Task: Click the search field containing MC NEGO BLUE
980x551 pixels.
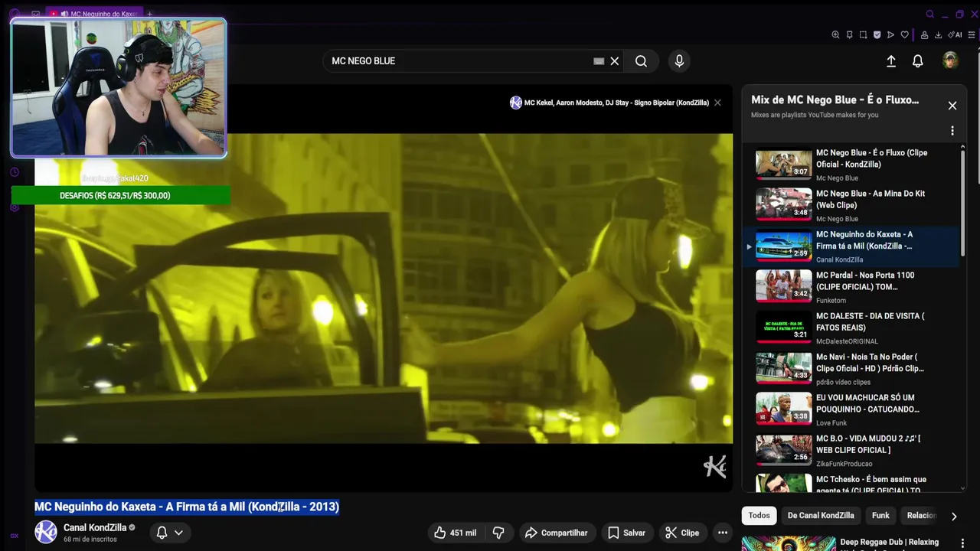Action: pyautogui.click(x=459, y=61)
